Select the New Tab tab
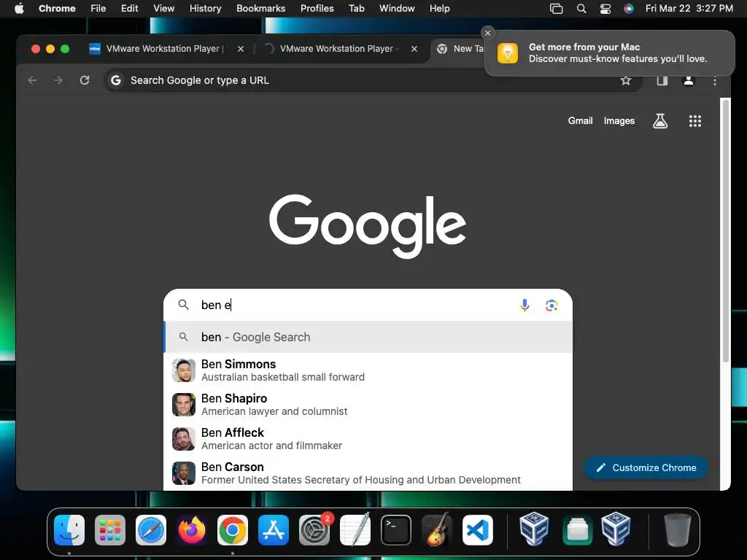Screen dimensions: 747x560 click(461, 49)
